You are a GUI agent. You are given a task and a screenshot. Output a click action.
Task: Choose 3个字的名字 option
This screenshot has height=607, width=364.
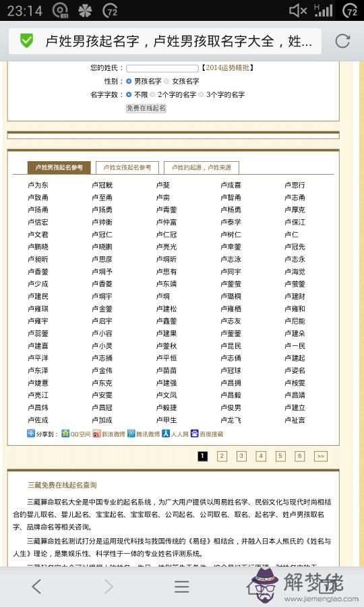(x=201, y=94)
